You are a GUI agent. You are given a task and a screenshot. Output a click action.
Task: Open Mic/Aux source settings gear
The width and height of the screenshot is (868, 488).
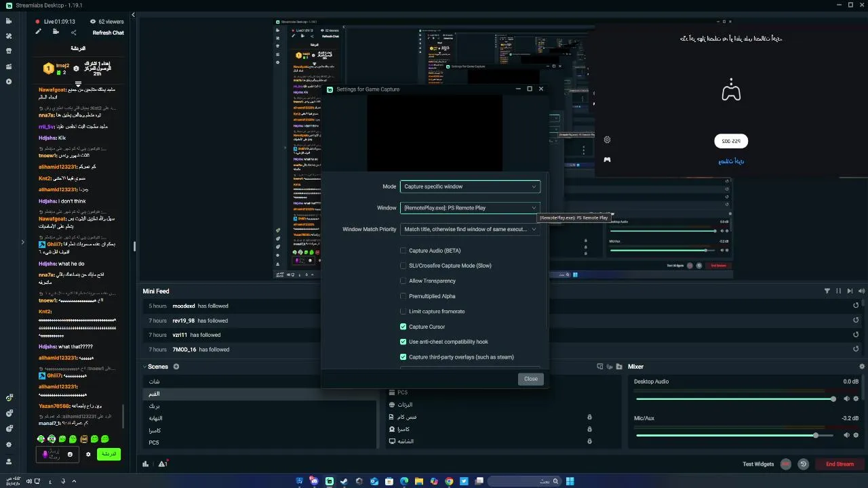pos(856,436)
